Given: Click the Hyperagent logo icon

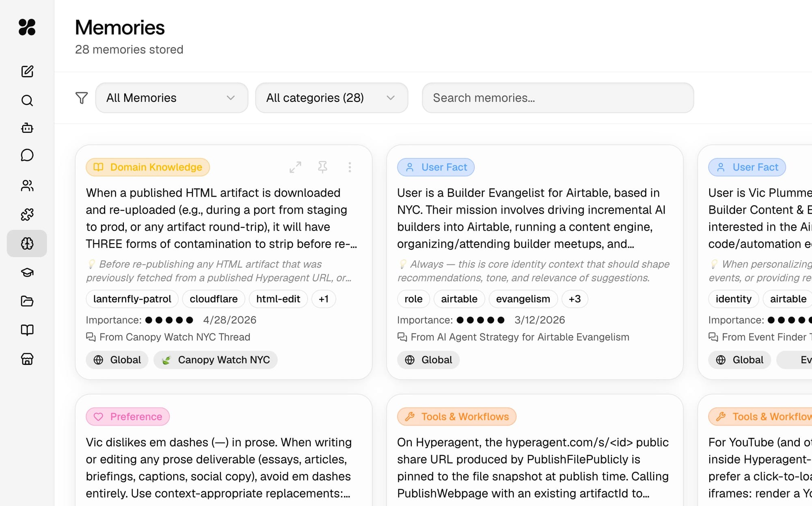Looking at the screenshot, I should [x=27, y=27].
